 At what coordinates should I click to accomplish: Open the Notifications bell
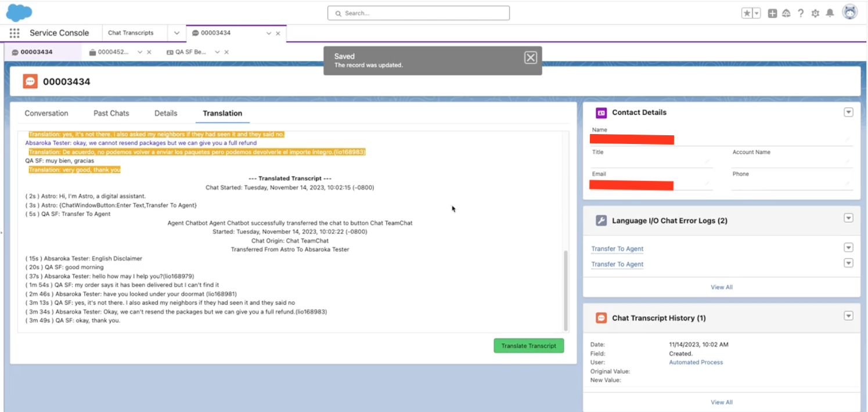830,13
